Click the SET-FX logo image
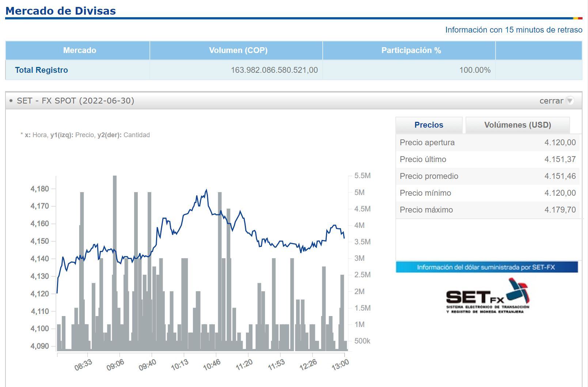The width and height of the screenshot is (588, 387). 487,296
